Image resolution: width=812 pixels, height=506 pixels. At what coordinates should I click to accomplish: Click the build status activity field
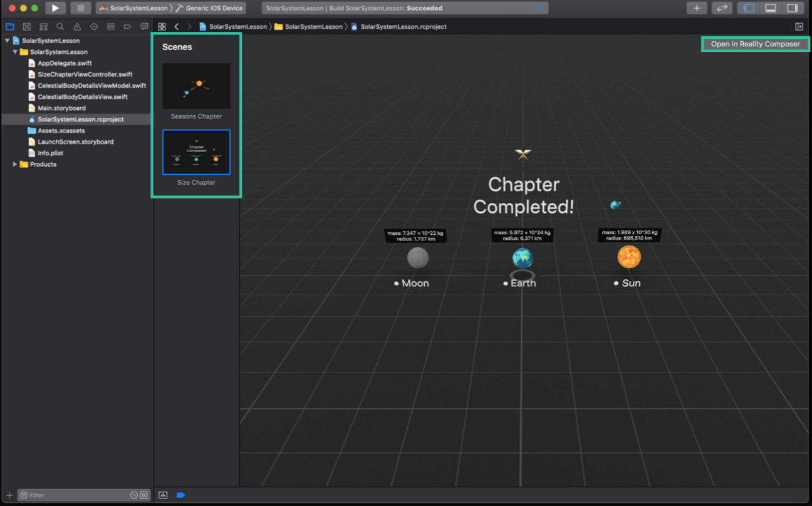pyautogui.click(x=405, y=8)
